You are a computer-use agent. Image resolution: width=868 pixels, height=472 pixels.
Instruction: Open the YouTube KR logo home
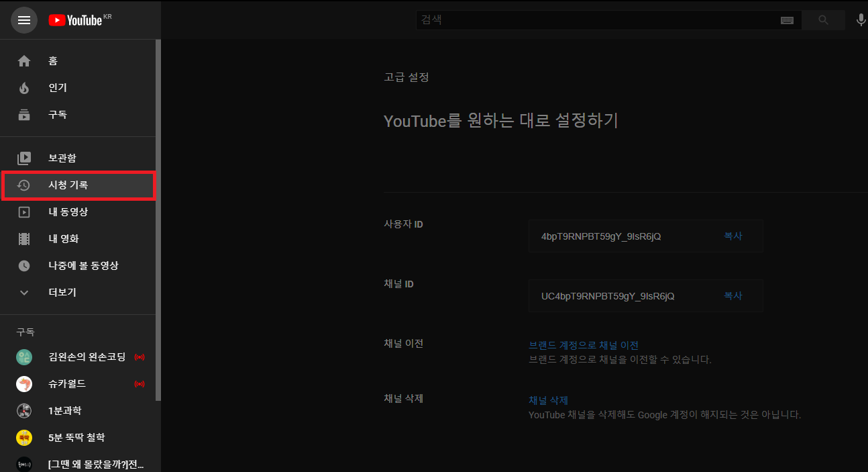80,20
